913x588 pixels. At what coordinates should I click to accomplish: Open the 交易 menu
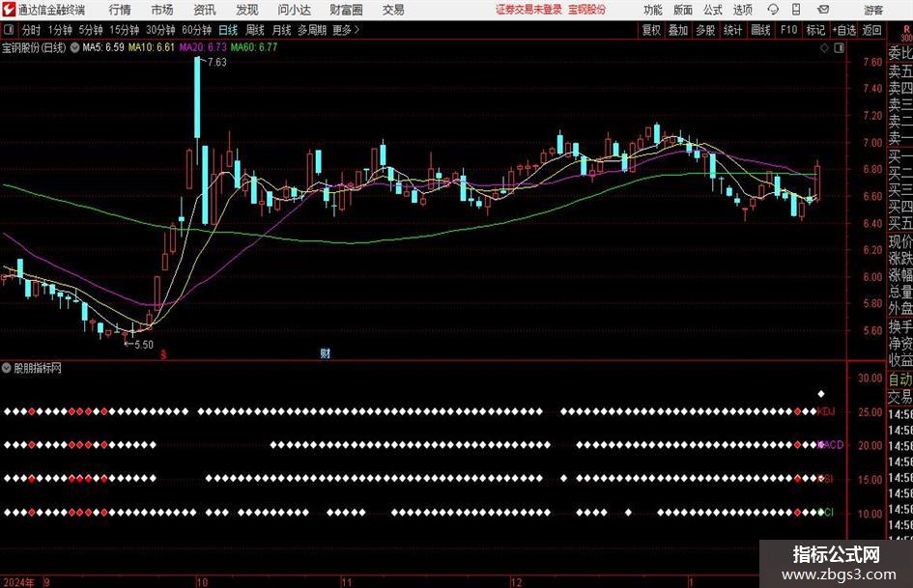[393, 10]
